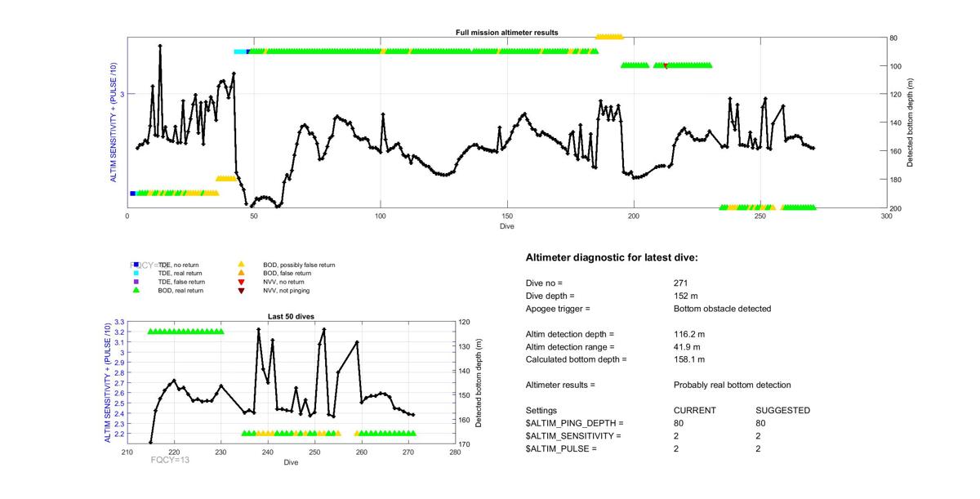Image resolution: width=980 pixels, height=499 pixels.
Task: Click the 'Last 50 dives' plot title
Action: point(292,316)
